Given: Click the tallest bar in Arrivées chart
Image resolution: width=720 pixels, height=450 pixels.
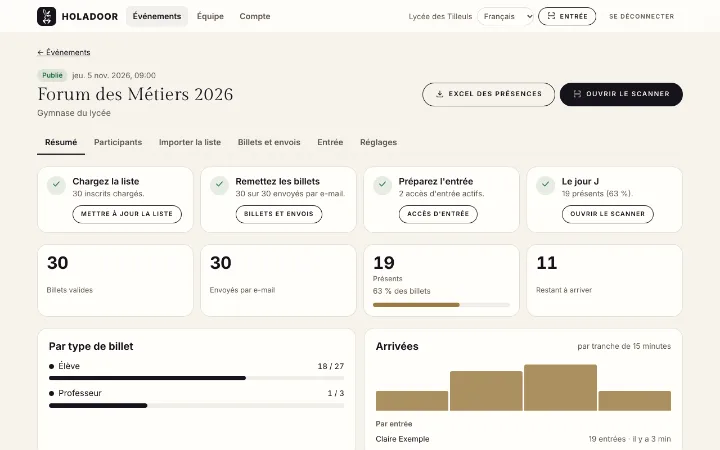Looking at the screenshot, I should tap(560, 388).
